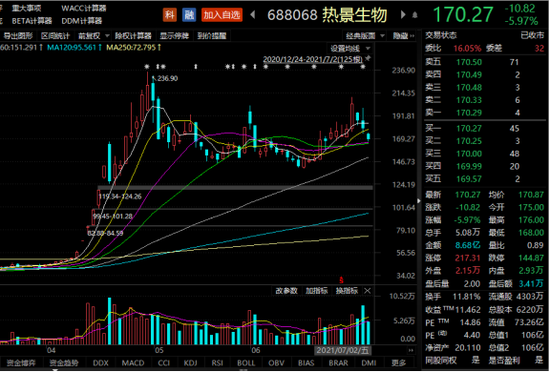Click the 119.34-124.26 gap label
The height and width of the screenshot is (372, 550).
120,196
